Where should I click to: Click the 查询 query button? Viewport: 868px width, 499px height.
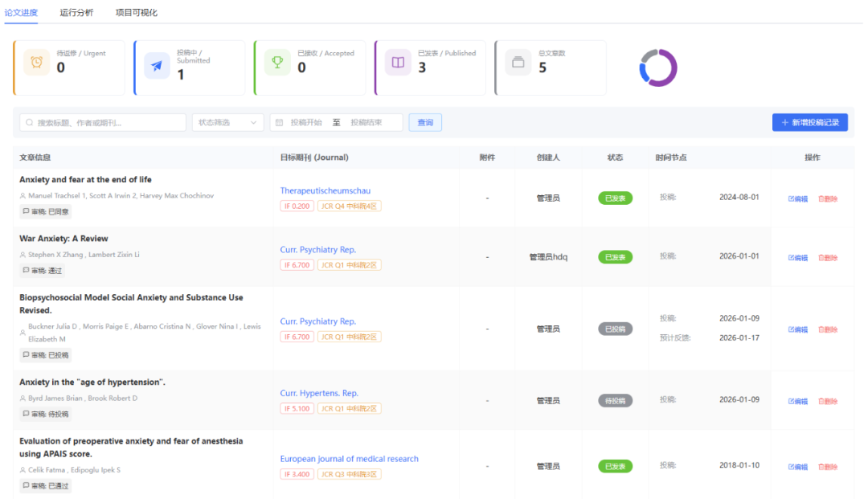(x=425, y=123)
